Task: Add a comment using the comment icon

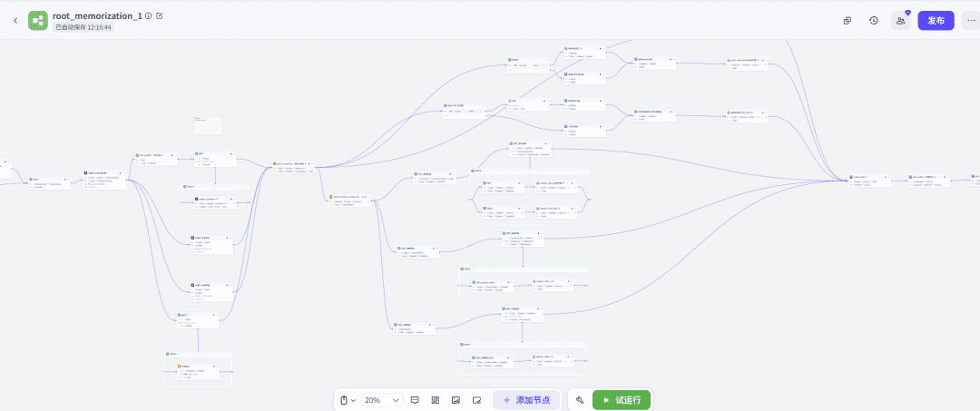Action: pos(415,400)
